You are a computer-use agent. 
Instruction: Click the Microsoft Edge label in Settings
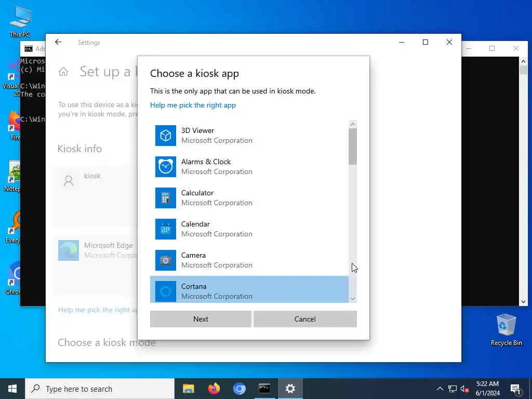tap(108, 245)
